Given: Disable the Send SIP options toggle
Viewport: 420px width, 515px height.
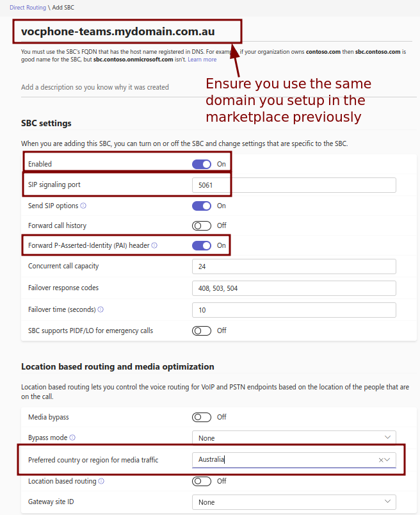Looking at the screenshot, I should coord(202,206).
